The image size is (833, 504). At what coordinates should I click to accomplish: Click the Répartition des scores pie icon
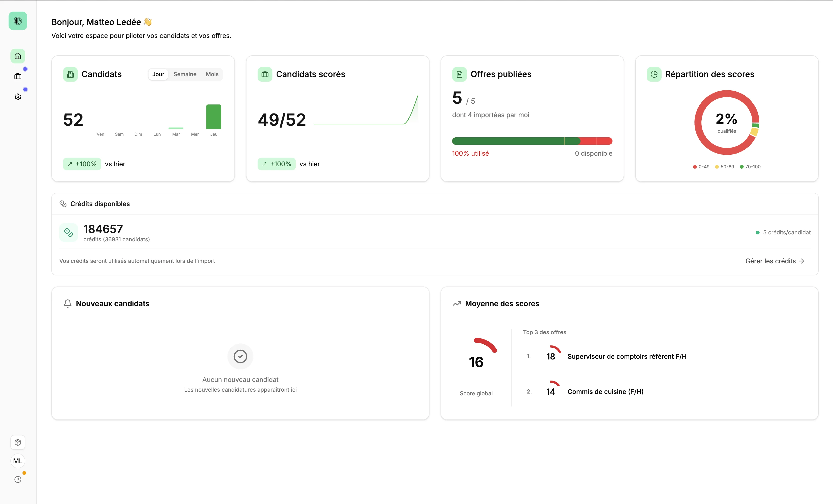click(654, 74)
